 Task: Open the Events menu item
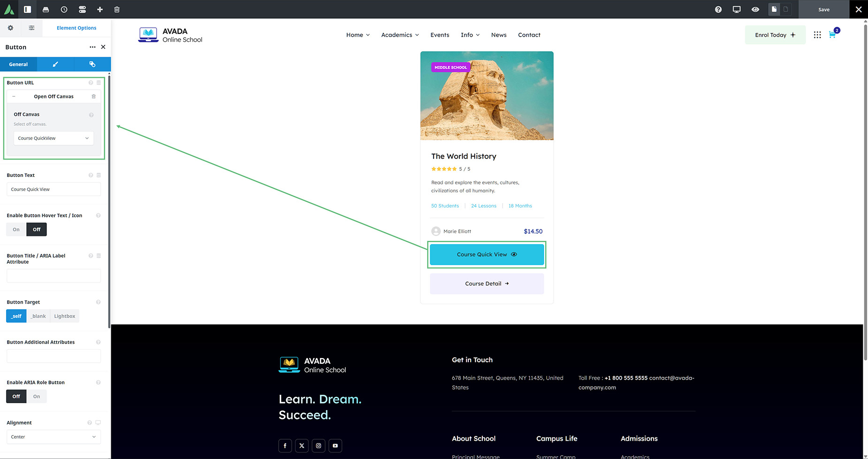pos(440,35)
